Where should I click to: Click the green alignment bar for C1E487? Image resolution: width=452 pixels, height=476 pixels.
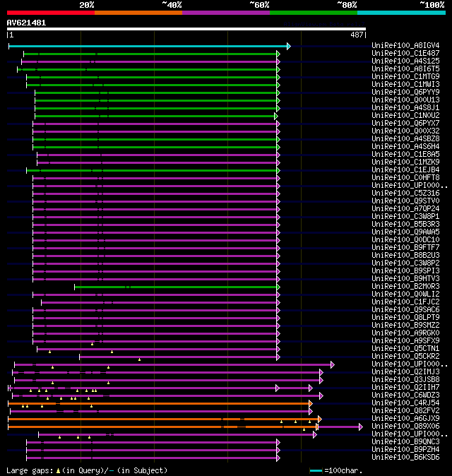(x=150, y=54)
